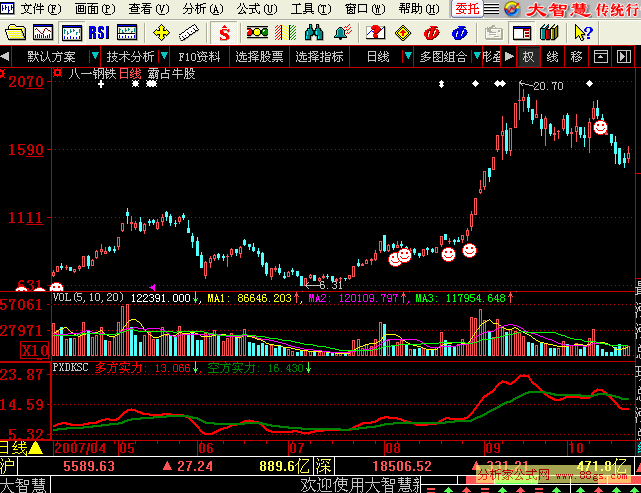Open the line chart toolbar icon

[x=43, y=32]
